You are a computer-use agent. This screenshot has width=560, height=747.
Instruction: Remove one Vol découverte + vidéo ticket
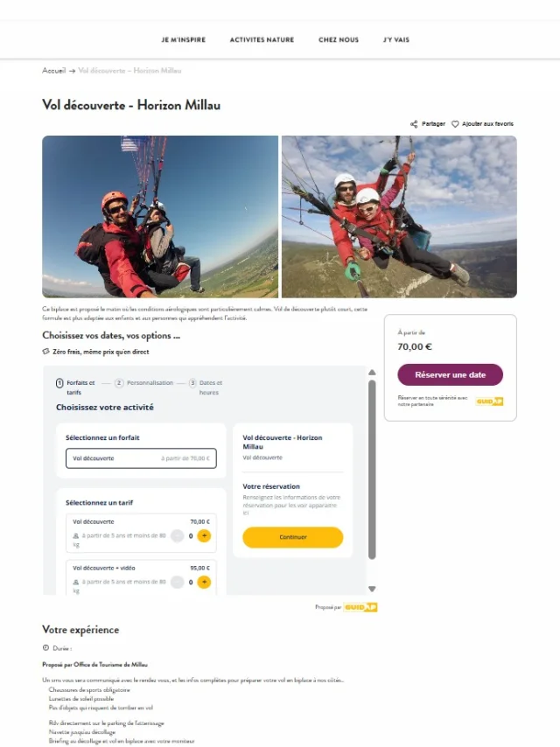pyautogui.click(x=178, y=583)
